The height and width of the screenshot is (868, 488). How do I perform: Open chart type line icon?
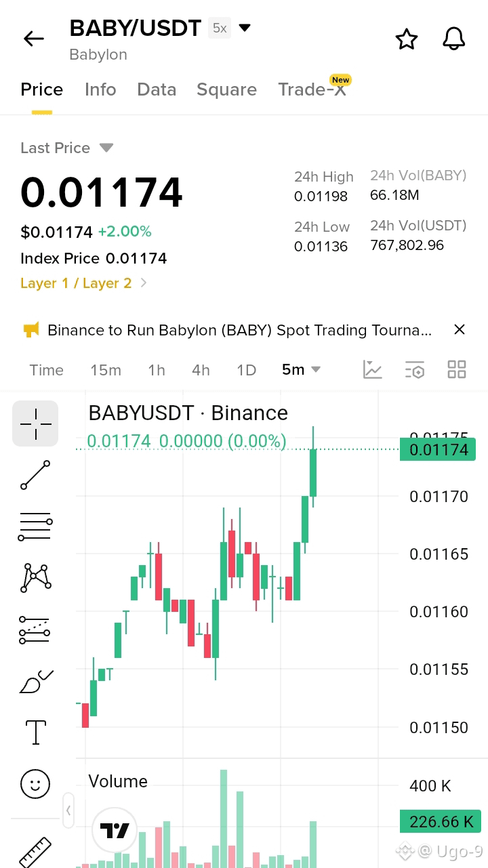[x=373, y=369]
